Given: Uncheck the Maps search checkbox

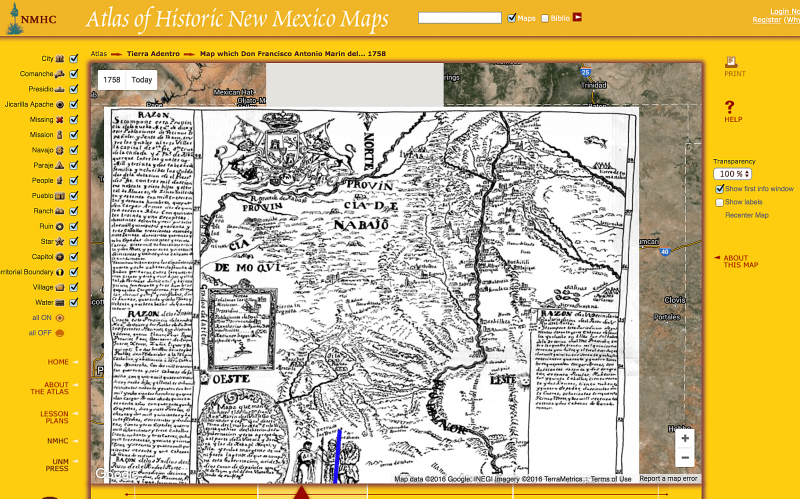Looking at the screenshot, I should click(x=512, y=18).
